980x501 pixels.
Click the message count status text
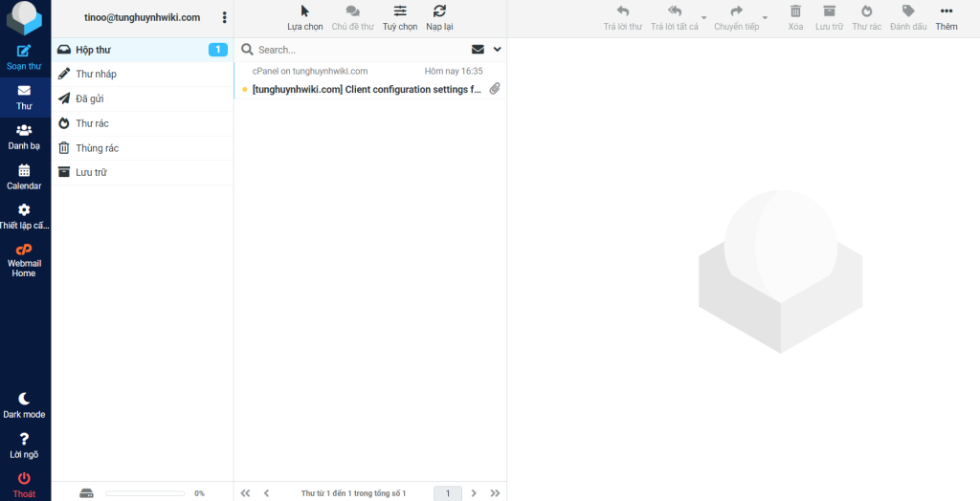coord(353,493)
